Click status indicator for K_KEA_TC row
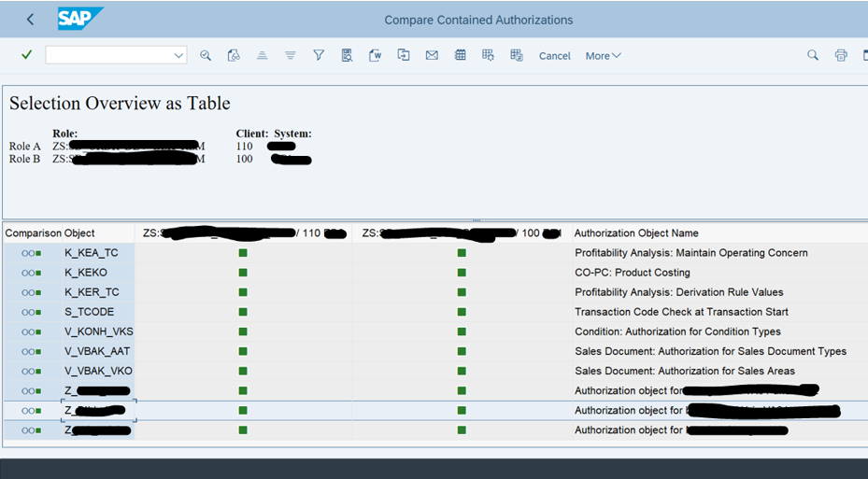868x479 pixels. 32,253
